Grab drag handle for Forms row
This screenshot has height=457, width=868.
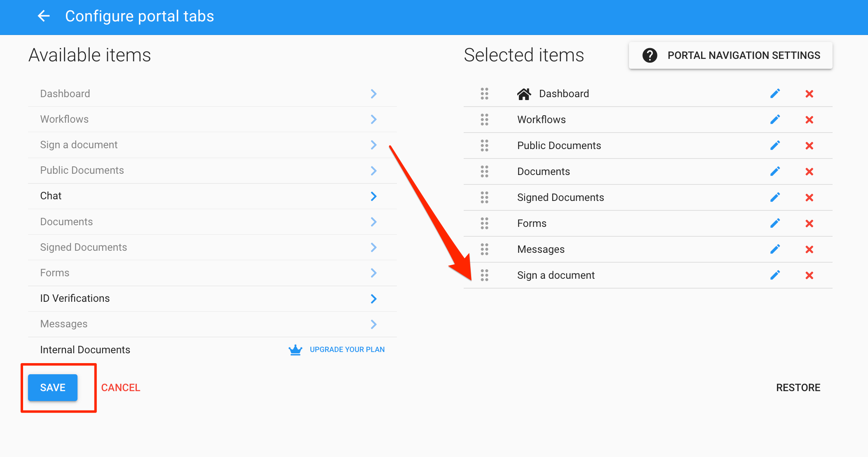pyautogui.click(x=484, y=223)
